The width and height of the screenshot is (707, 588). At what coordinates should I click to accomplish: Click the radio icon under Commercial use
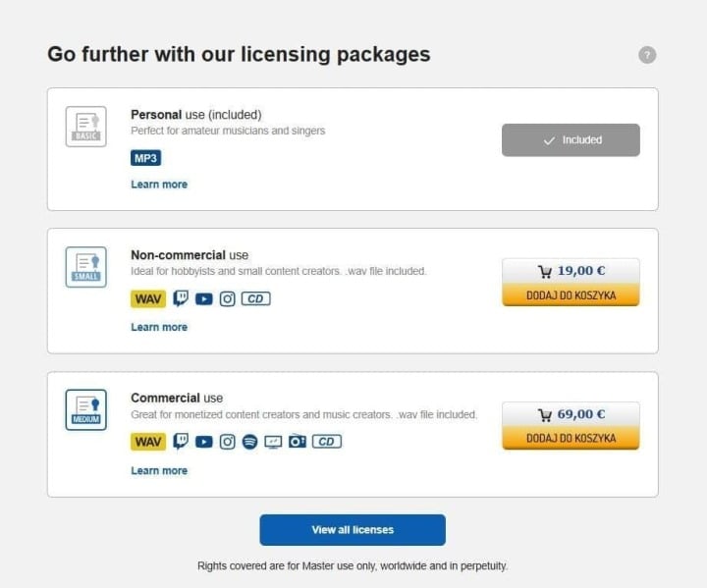[x=298, y=442]
